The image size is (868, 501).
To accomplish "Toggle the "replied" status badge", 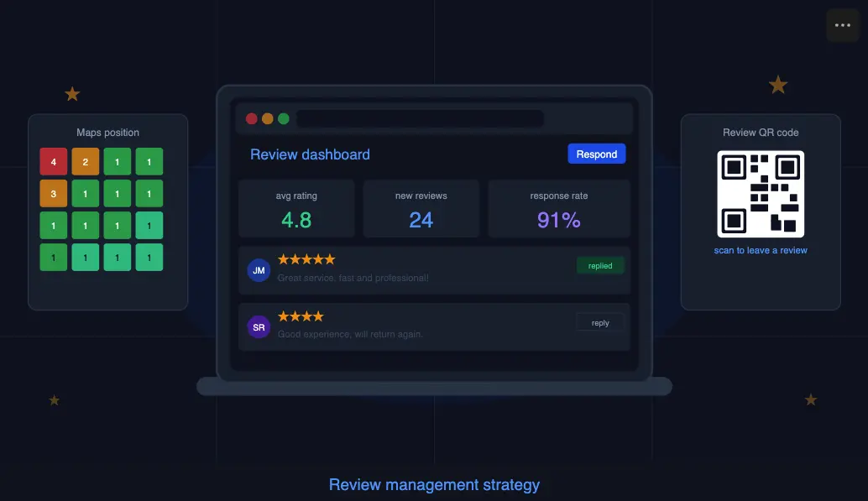I will [599, 265].
